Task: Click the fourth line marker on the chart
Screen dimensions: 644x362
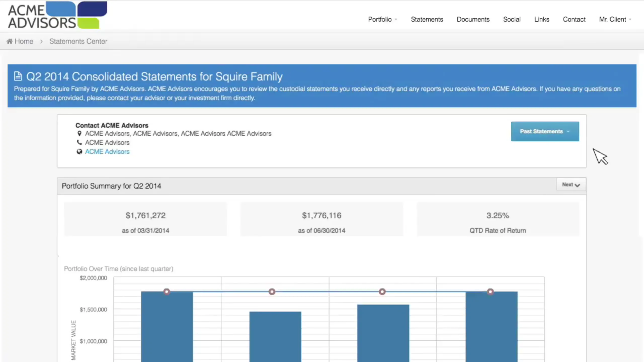Action: (x=490, y=292)
